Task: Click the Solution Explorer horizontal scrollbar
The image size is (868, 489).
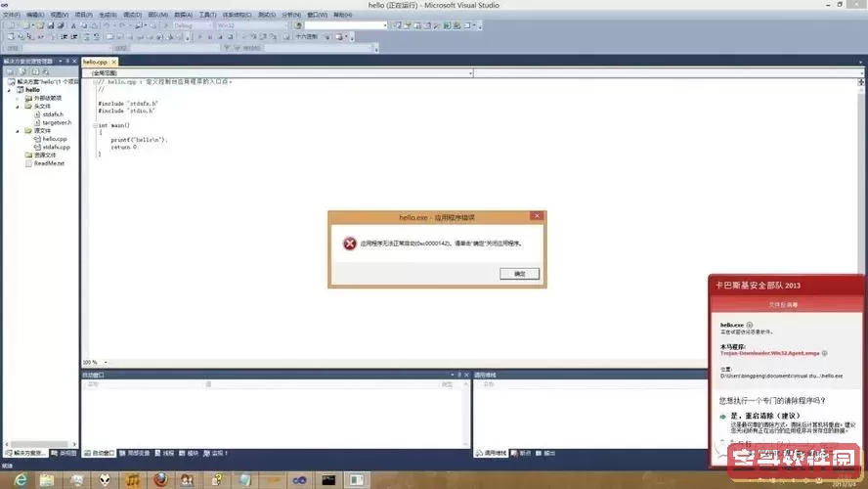Action: [x=40, y=444]
